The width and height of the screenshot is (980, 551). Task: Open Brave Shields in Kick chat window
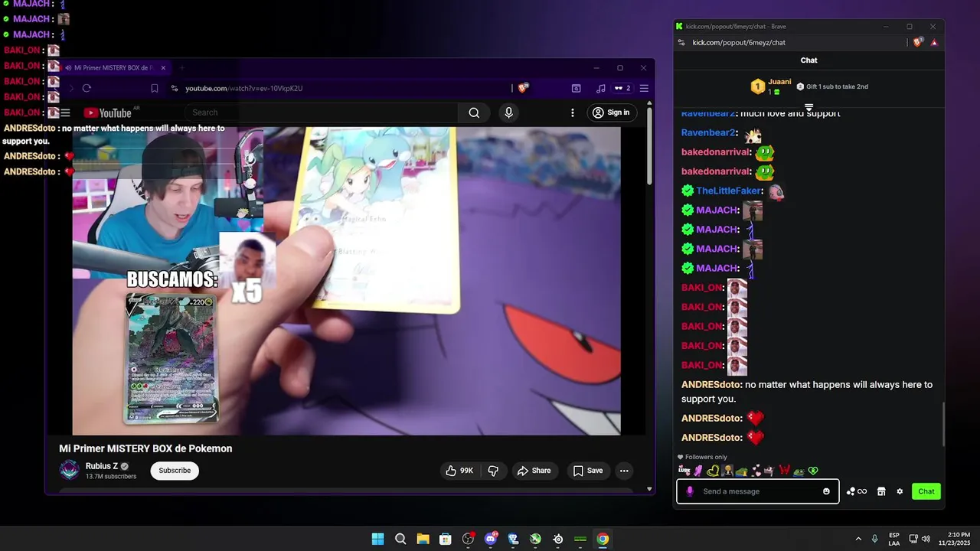tap(918, 42)
